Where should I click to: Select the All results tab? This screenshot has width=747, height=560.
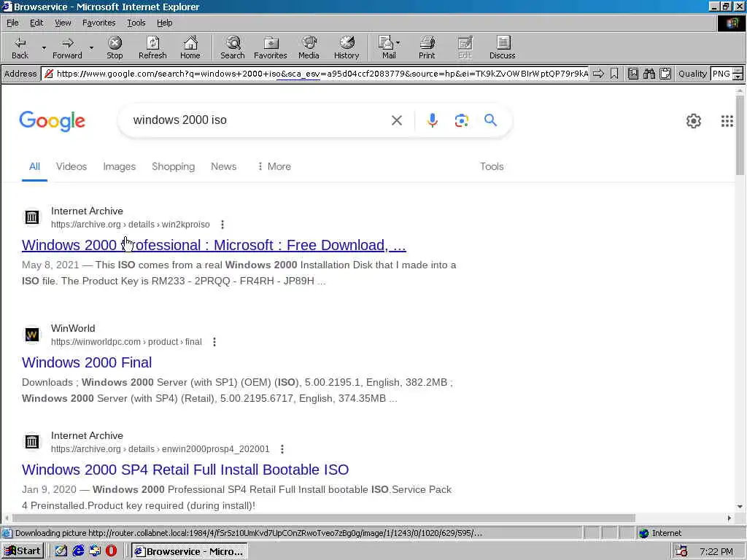click(34, 167)
